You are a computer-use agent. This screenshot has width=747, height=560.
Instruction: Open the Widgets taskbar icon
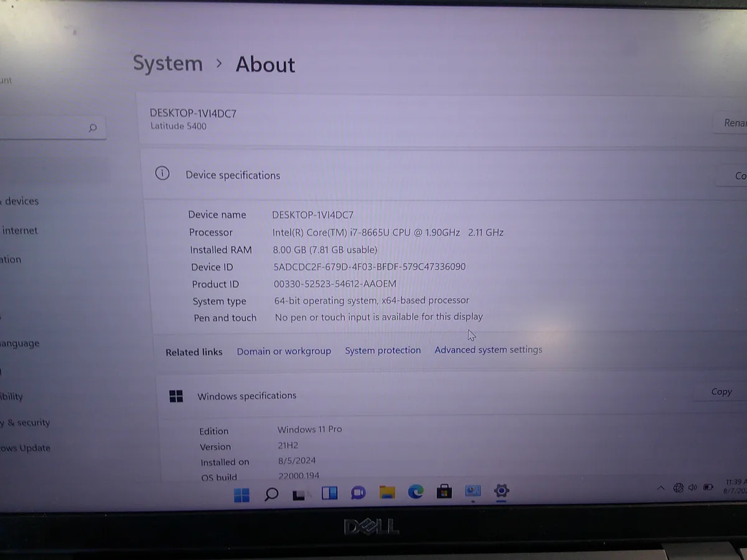click(329, 493)
